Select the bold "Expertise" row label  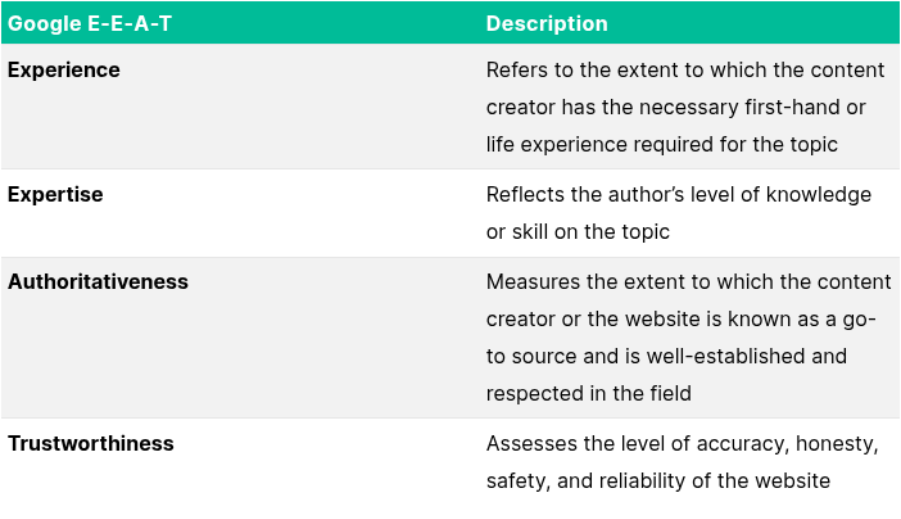(x=55, y=194)
